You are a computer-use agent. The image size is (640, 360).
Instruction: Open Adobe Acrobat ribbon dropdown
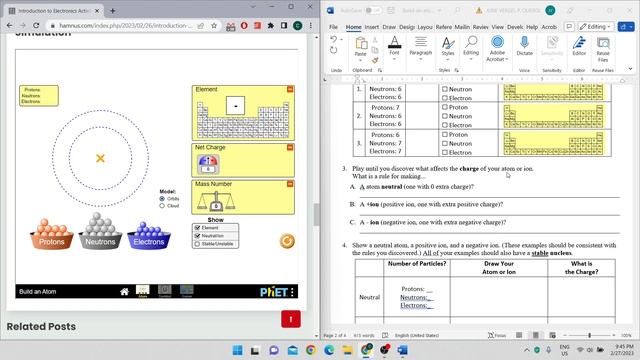497,49
